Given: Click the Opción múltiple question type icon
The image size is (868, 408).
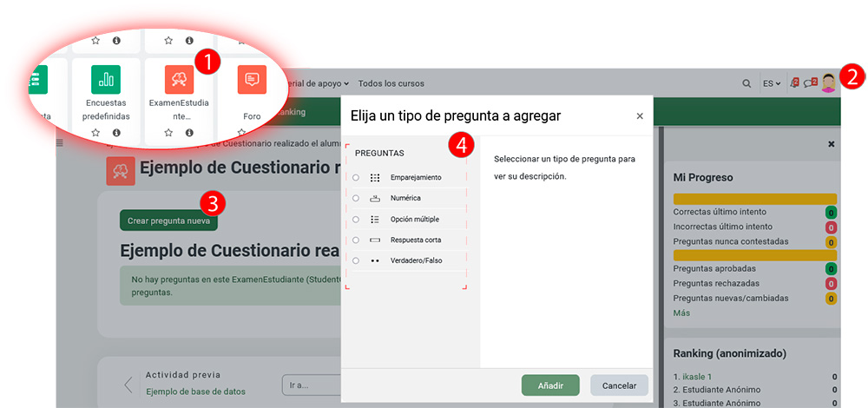Looking at the screenshot, I should tap(375, 220).
